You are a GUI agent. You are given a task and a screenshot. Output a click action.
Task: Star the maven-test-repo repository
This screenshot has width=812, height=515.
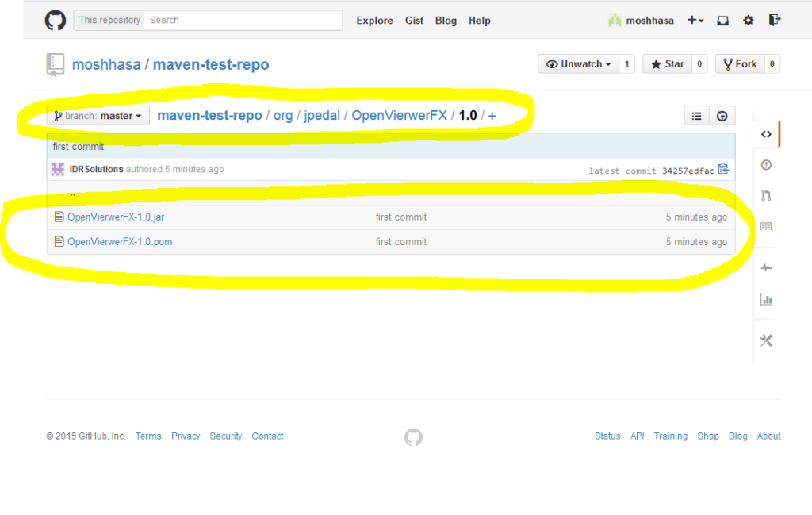click(x=669, y=63)
